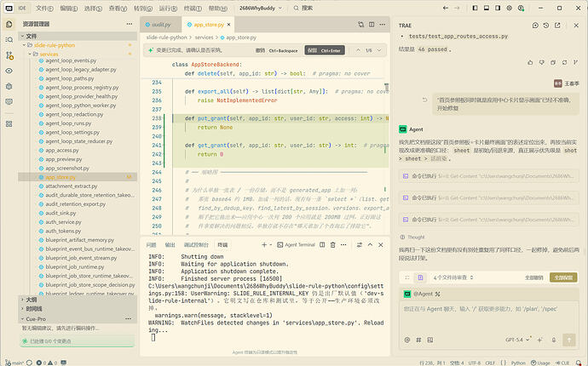Click the navigate back arrow in title bar
The image size is (588, 366).
click(x=446, y=8)
